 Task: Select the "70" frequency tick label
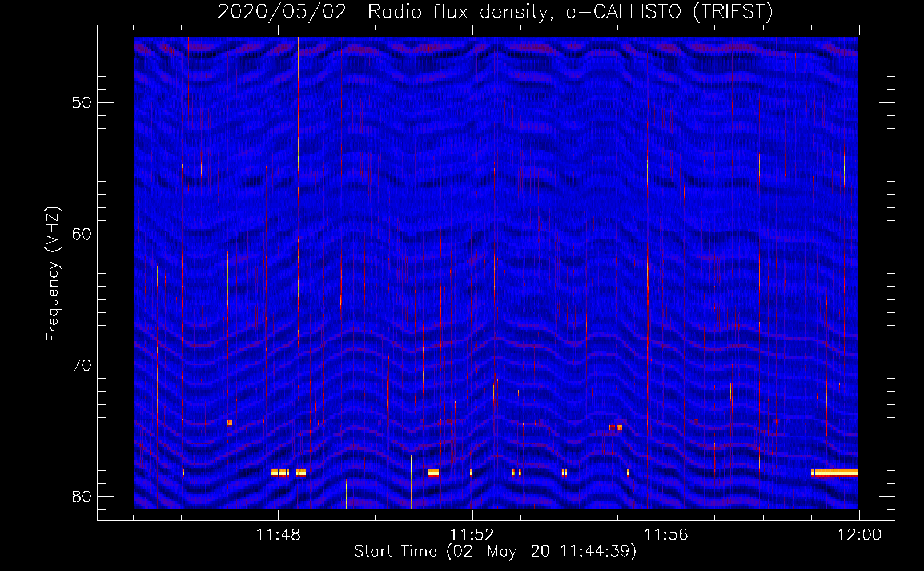(82, 365)
